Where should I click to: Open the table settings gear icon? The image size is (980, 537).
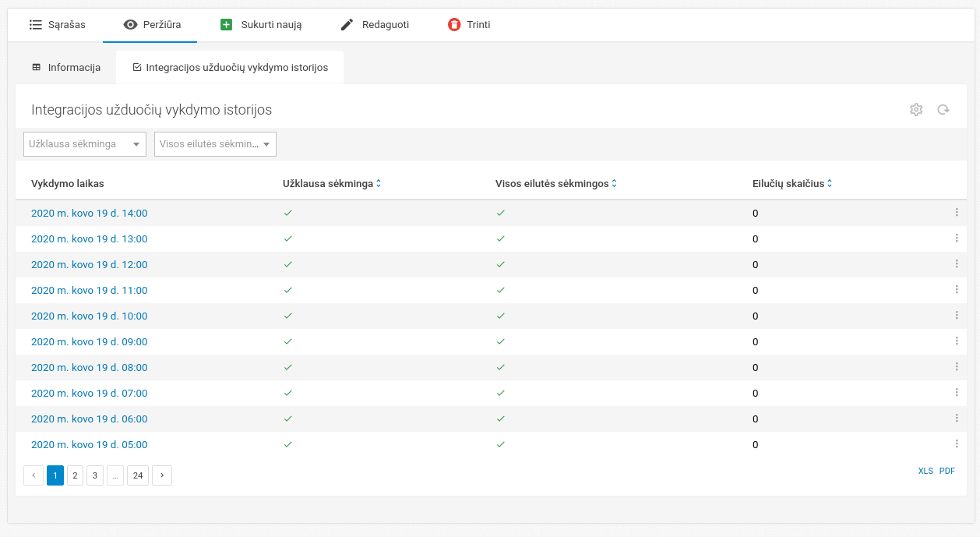916,110
